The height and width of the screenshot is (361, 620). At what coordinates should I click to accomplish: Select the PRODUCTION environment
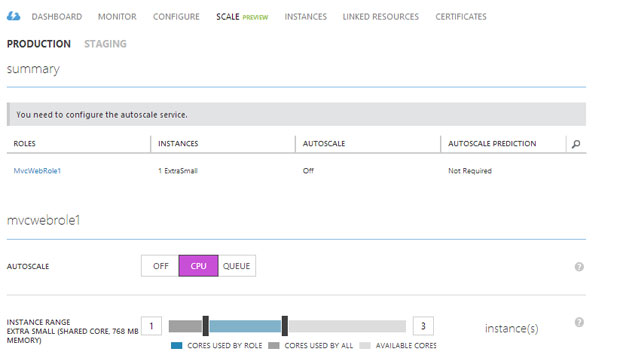(x=39, y=44)
